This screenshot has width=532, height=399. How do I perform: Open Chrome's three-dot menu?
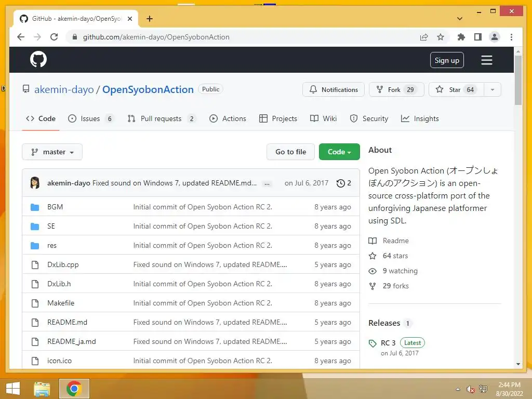(x=511, y=37)
